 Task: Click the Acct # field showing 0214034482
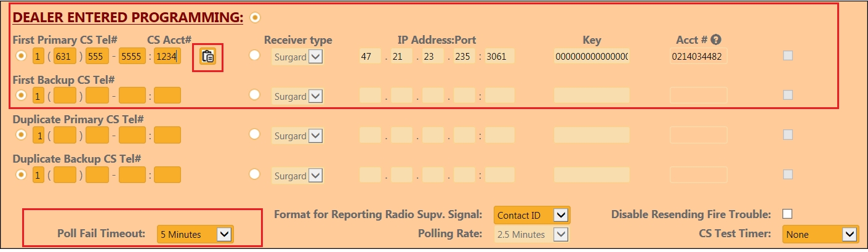pyautogui.click(x=698, y=57)
